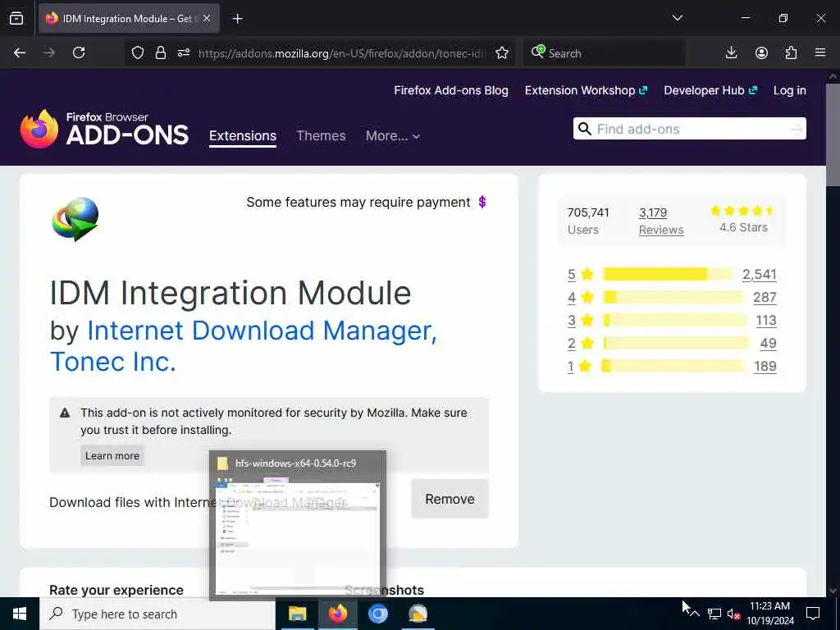840x630 pixels.
Task: Open the Firefox Browser ADD-ONS logo
Action: click(104, 129)
